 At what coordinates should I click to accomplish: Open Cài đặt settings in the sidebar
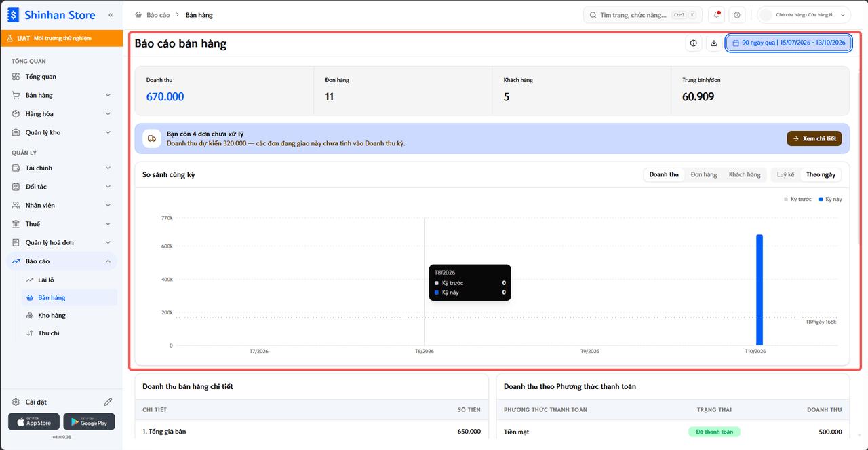click(x=36, y=402)
